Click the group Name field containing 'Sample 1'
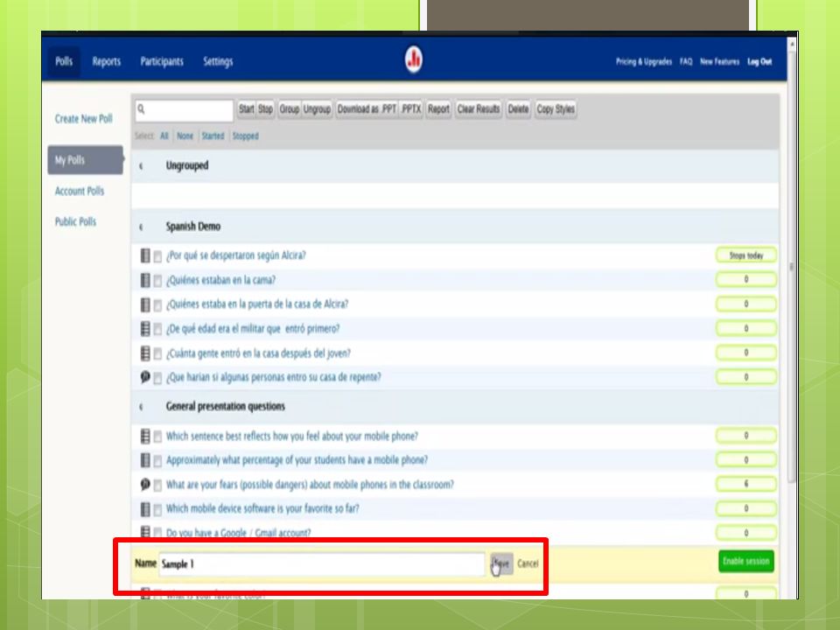This screenshot has height=630, width=840. [x=322, y=564]
